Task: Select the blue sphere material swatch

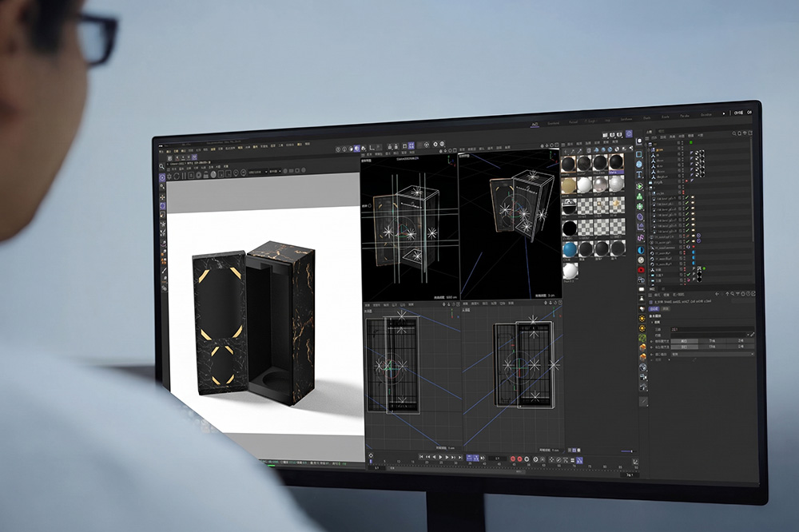Action: point(570,250)
